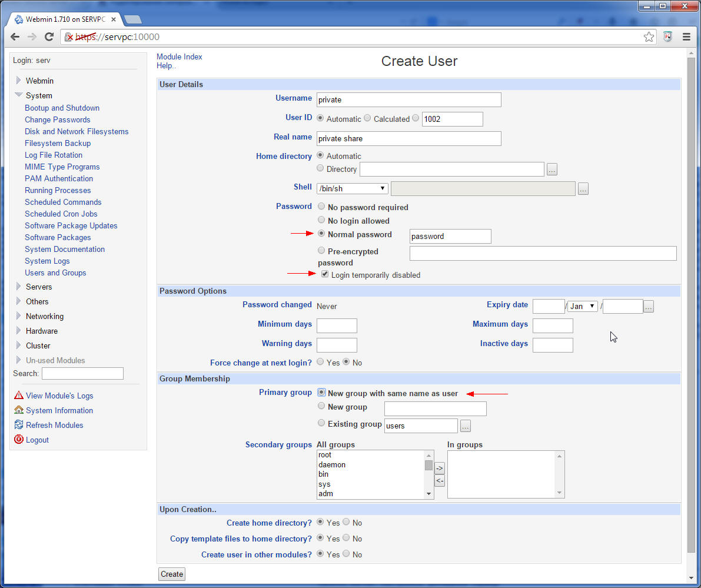
Task: Open the Chrome menu hamburger icon
Action: [x=686, y=36]
